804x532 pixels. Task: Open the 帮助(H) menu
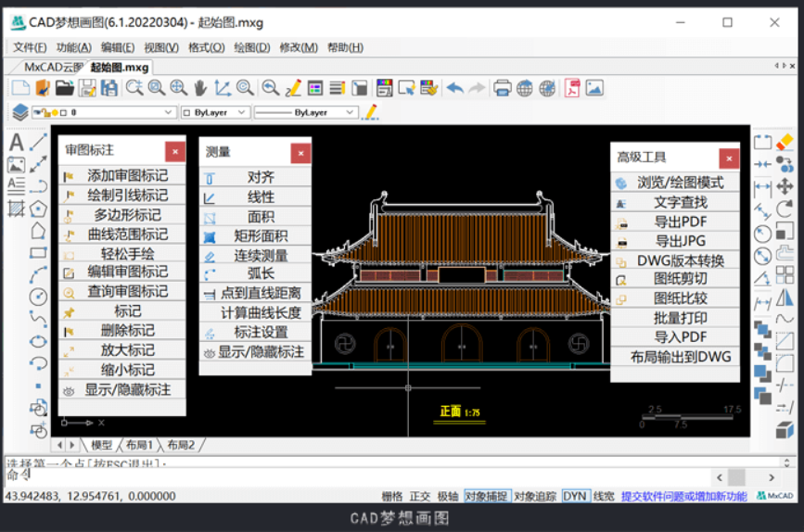tap(346, 47)
